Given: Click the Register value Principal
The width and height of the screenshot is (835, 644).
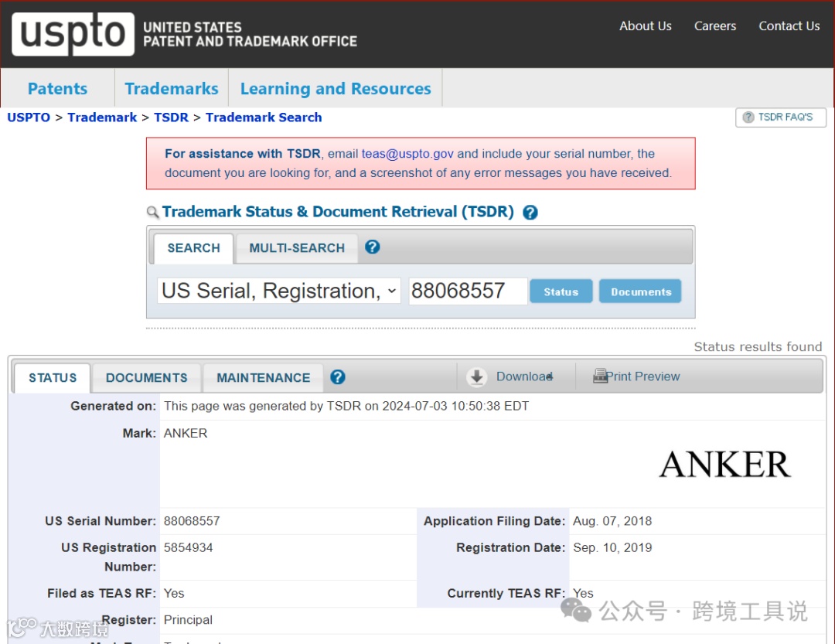Looking at the screenshot, I should (x=188, y=620).
